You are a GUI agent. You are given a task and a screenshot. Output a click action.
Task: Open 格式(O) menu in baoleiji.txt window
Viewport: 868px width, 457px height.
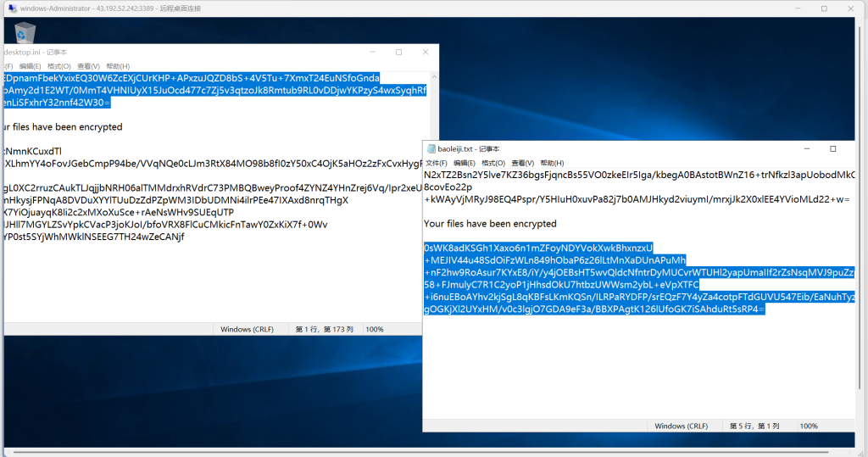point(492,163)
